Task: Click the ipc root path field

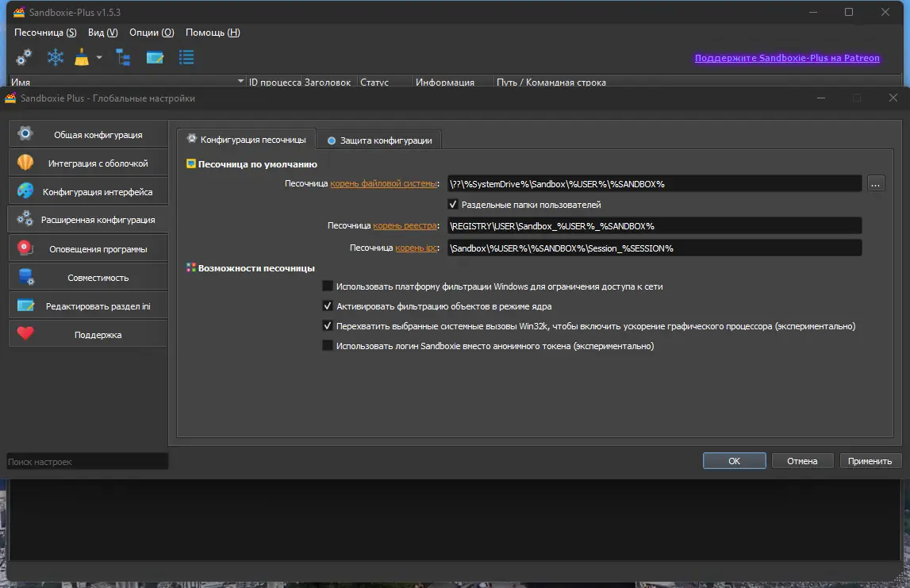Action: (x=655, y=248)
